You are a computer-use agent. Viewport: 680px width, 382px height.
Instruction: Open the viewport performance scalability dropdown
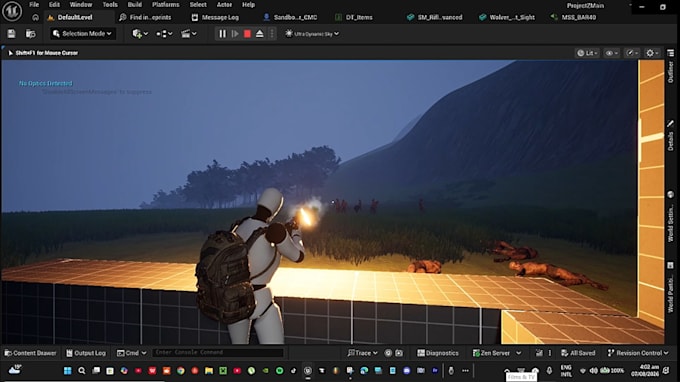[x=632, y=53]
